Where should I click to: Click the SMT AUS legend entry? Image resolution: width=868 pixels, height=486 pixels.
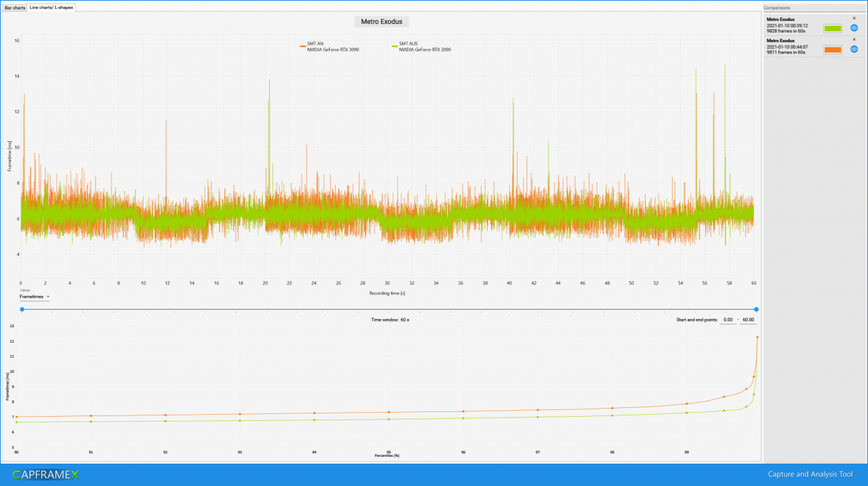pyautogui.click(x=421, y=47)
